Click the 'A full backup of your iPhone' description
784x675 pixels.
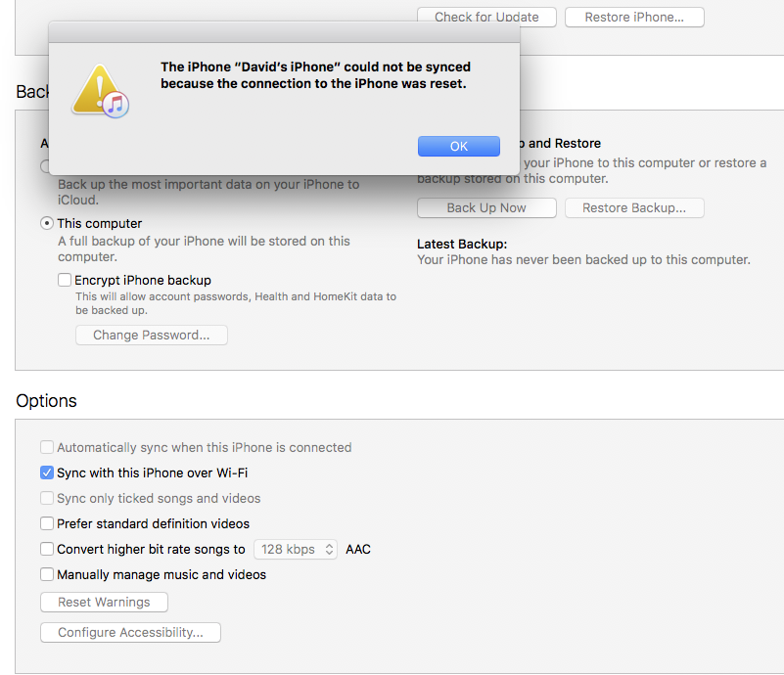pyautogui.click(x=204, y=248)
